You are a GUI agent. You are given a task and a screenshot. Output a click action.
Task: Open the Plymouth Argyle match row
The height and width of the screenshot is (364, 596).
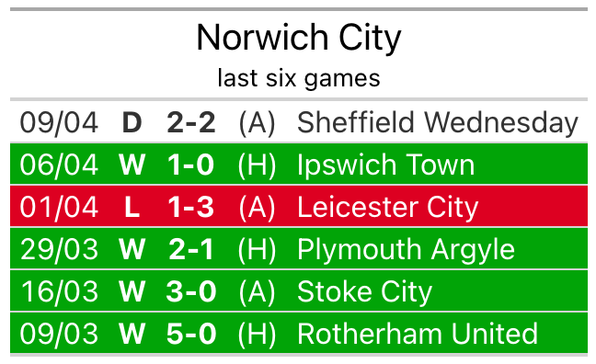(299, 249)
